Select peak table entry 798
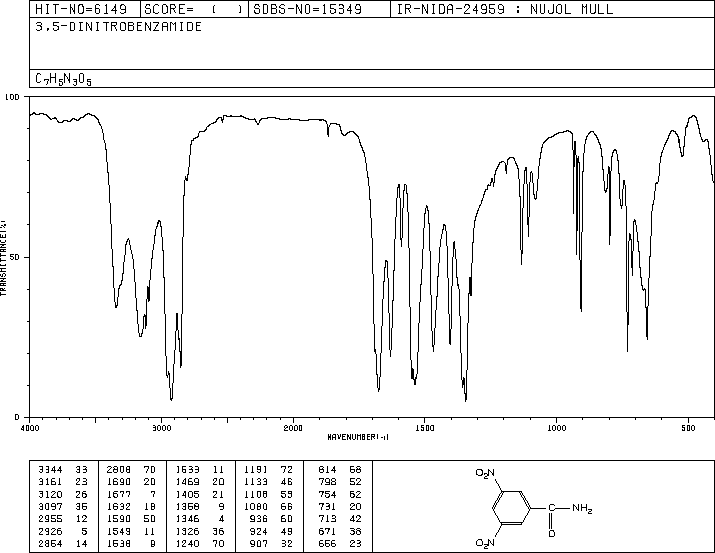 coord(327,482)
